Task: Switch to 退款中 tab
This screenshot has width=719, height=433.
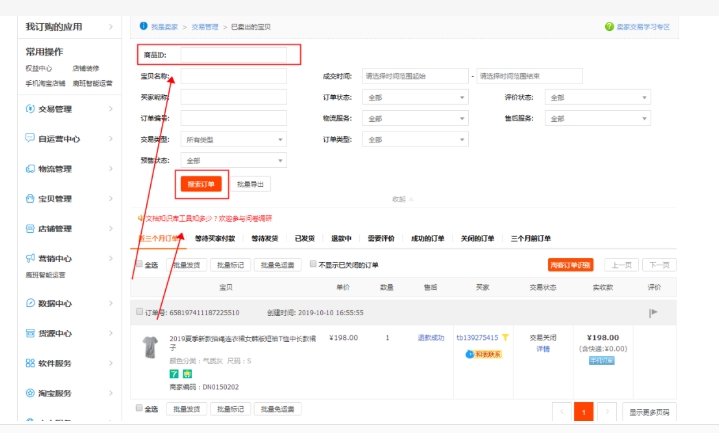Action: coord(341,239)
